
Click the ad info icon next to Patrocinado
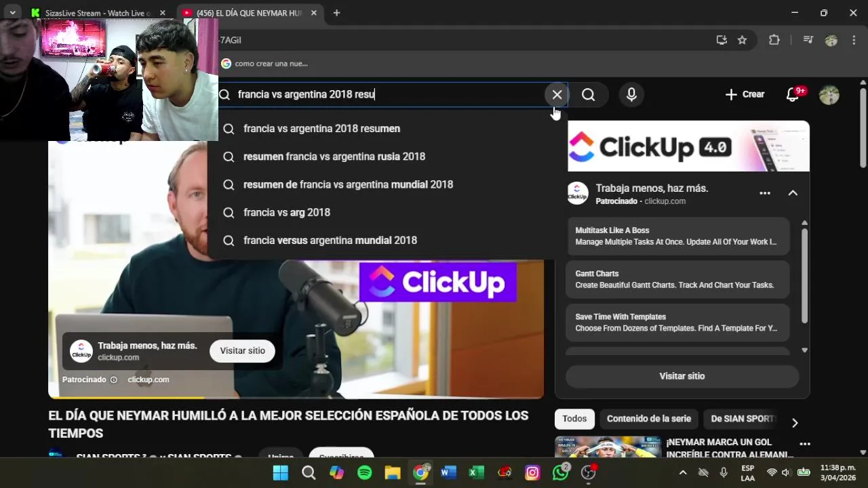click(x=114, y=380)
